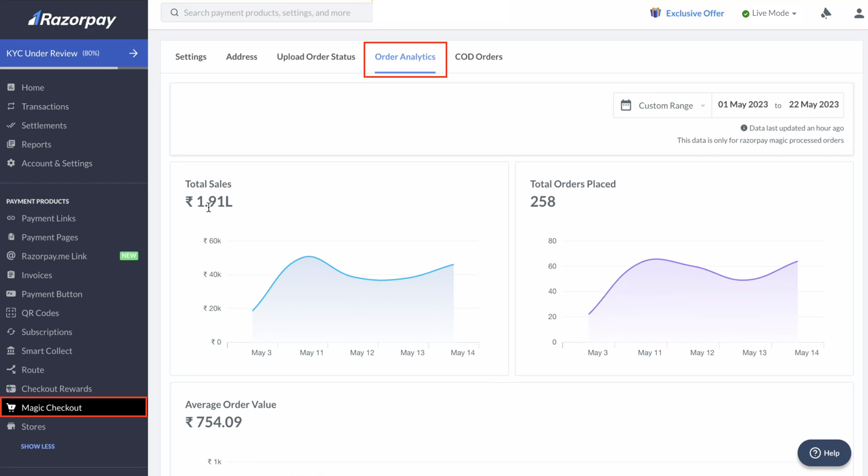Open the COD Orders tab
Viewport: 868px width, 476px height.
[479, 57]
